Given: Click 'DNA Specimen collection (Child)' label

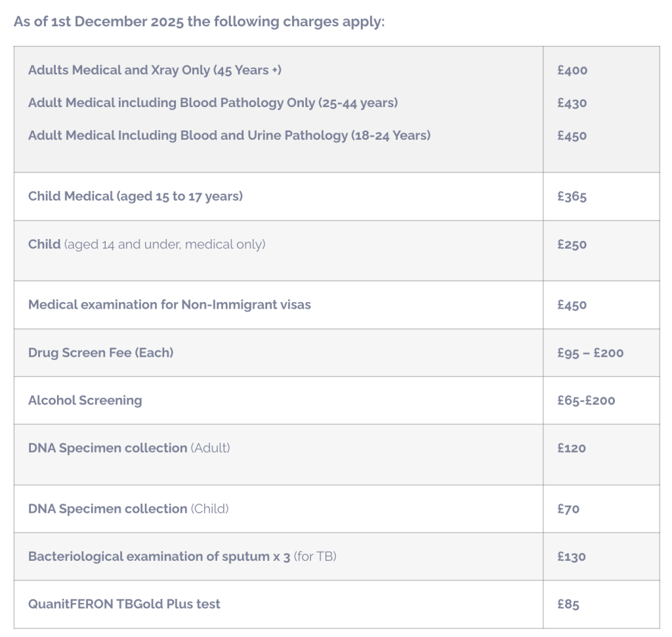Looking at the screenshot, I should click(x=128, y=508).
